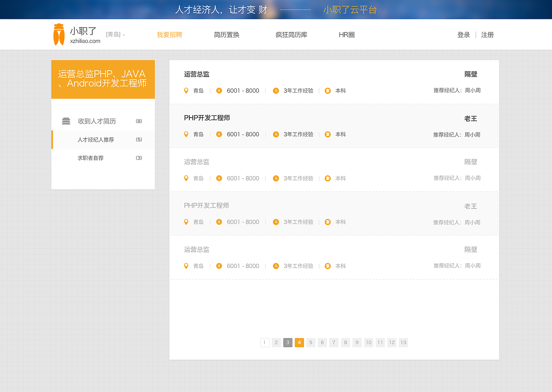
Task: Click 推荐经纪人:周小周 in bold PHP开发工程师 row
Action: pyautogui.click(x=457, y=135)
